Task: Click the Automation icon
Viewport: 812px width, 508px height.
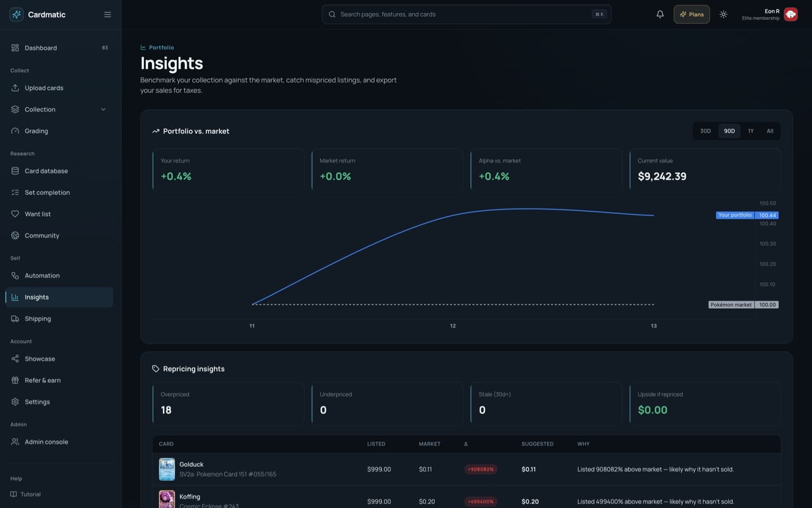Action: click(x=15, y=275)
